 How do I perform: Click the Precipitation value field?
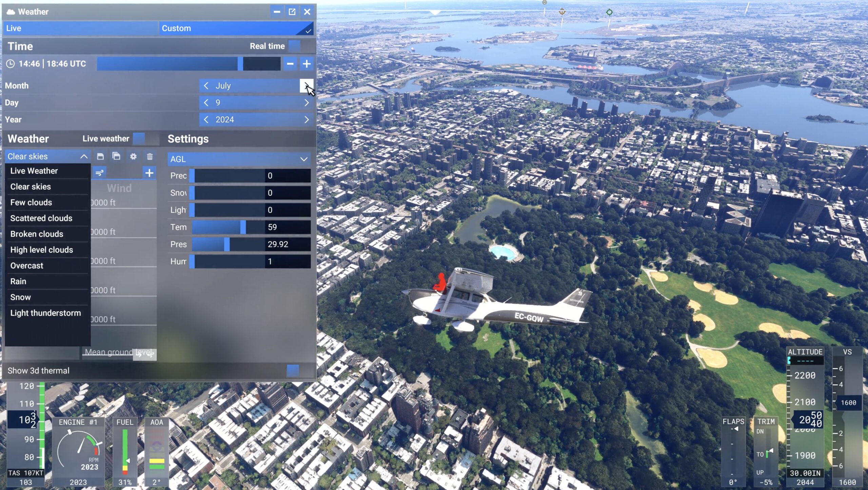[x=288, y=176]
